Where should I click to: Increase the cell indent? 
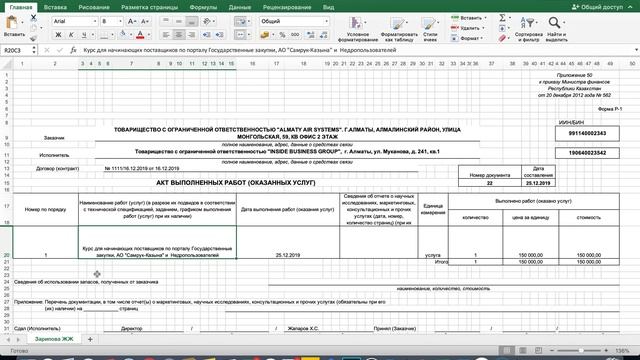click(220, 35)
